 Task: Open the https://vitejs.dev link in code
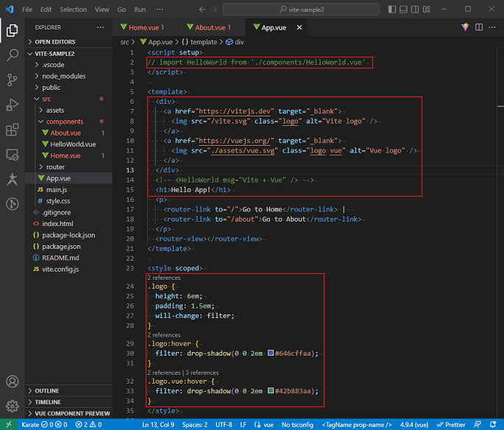tap(234, 111)
